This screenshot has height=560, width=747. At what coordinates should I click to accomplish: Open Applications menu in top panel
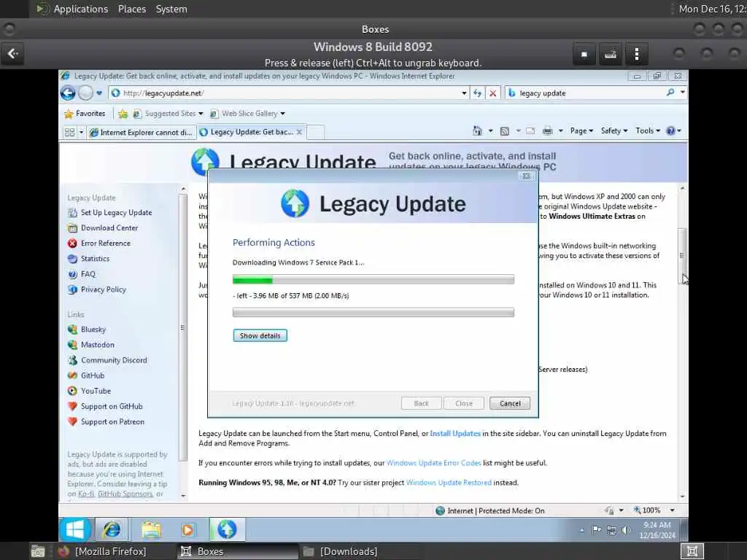click(x=80, y=9)
